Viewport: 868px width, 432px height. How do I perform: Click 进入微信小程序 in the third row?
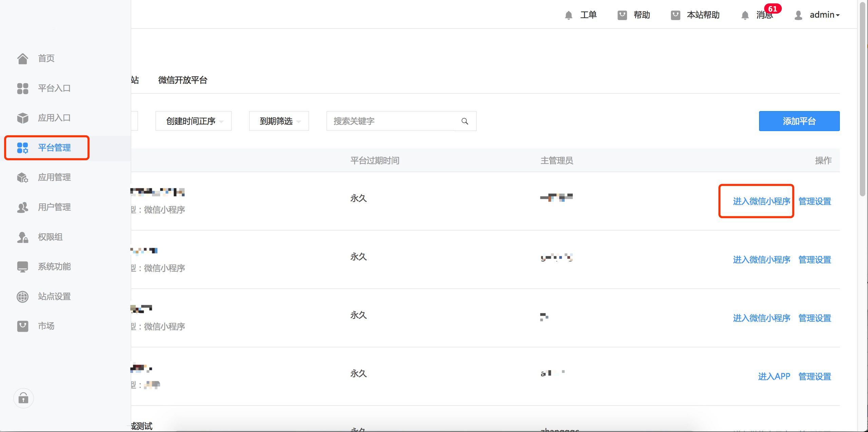(761, 318)
